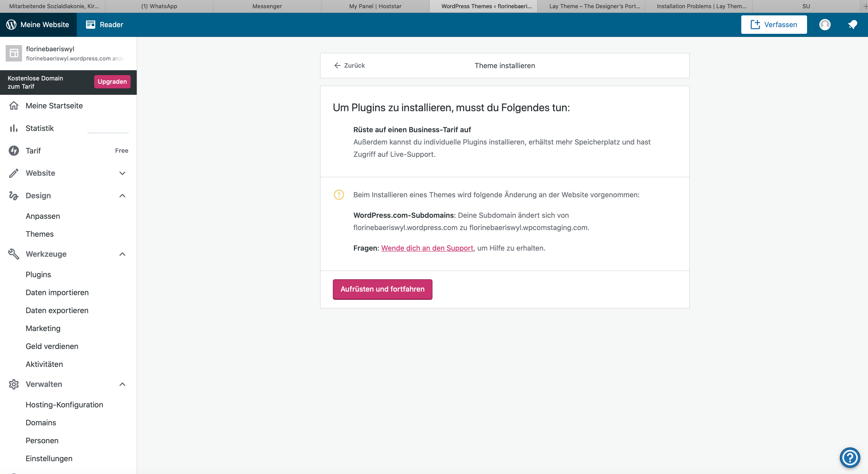The height and width of the screenshot is (474, 868).
Task: Open the user profile avatar icon
Action: [824, 25]
